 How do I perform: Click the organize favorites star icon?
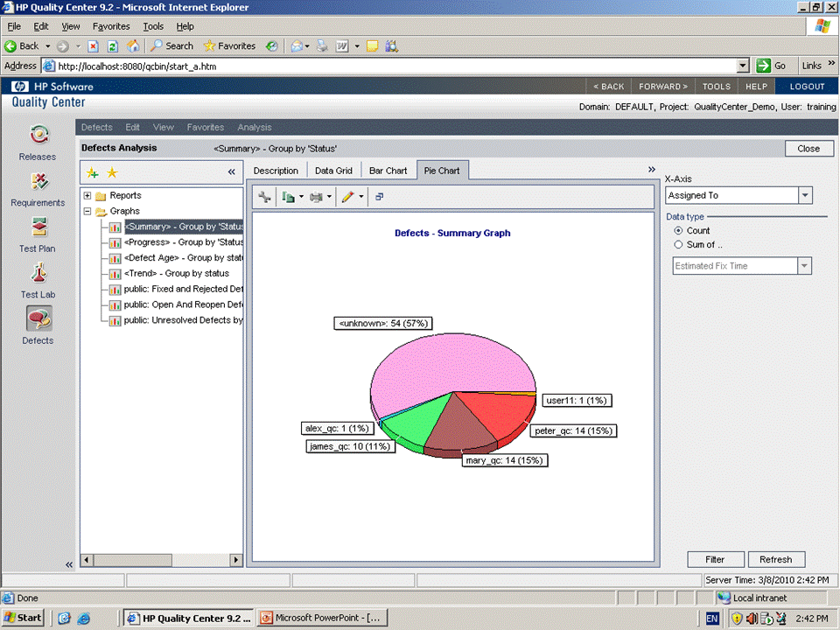tap(112, 172)
